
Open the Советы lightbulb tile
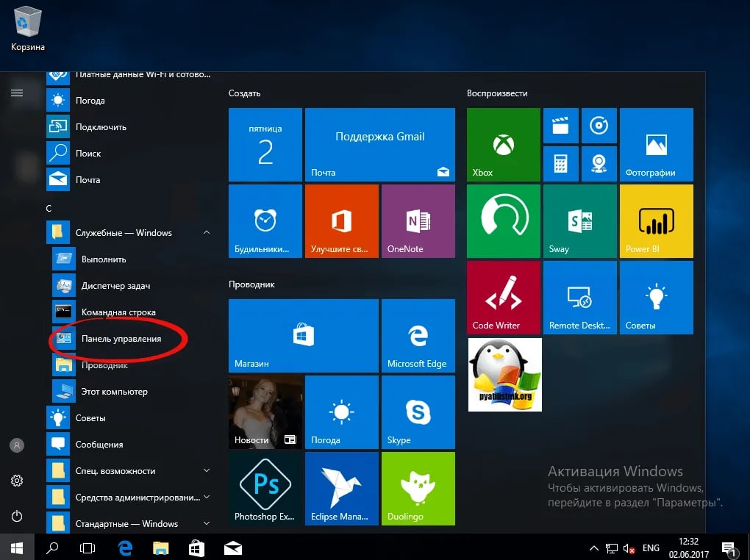(656, 298)
